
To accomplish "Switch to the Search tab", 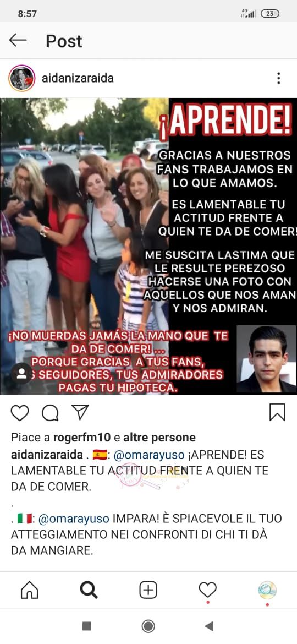I will pyautogui.click(x=89, y=590).
